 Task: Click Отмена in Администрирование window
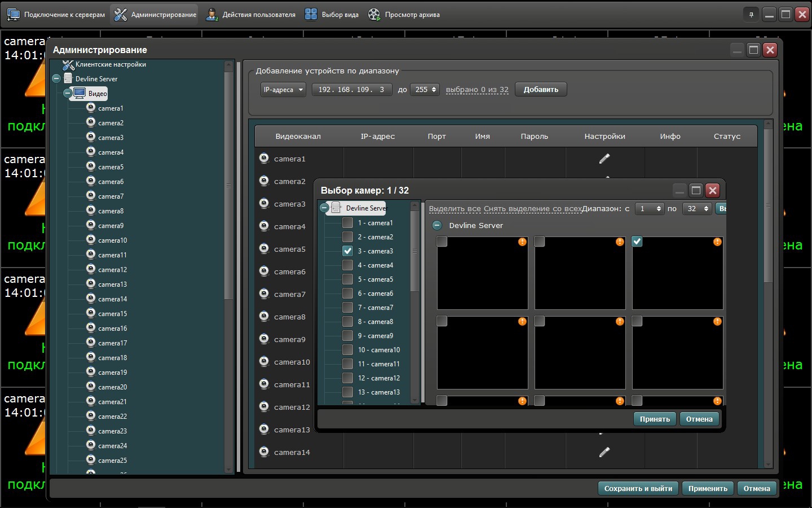point(757,488)
